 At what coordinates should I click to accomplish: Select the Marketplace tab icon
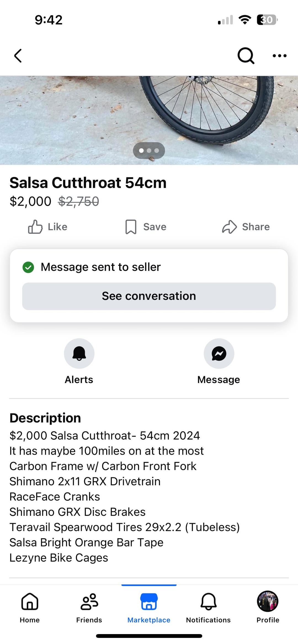149,602
